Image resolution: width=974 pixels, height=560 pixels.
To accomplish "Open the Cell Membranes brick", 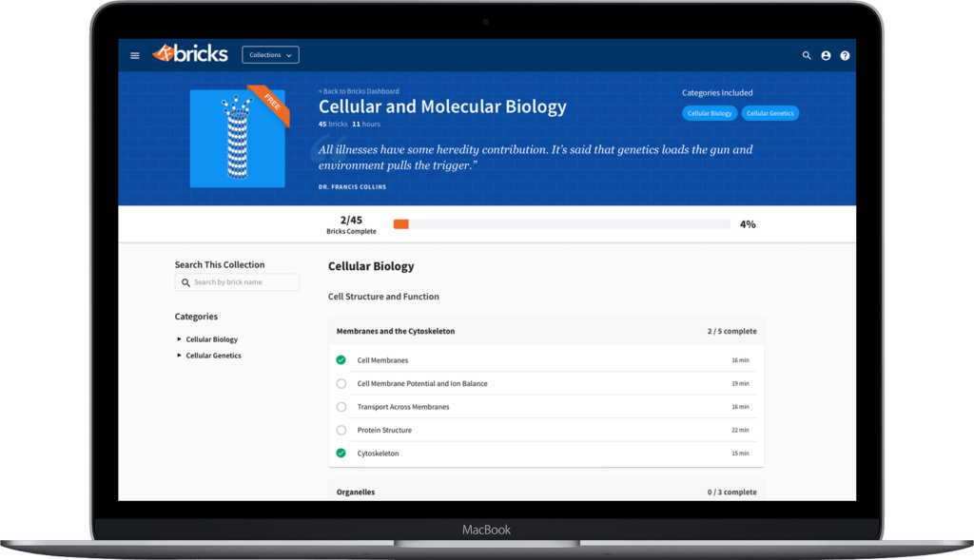I will [382, 360].
